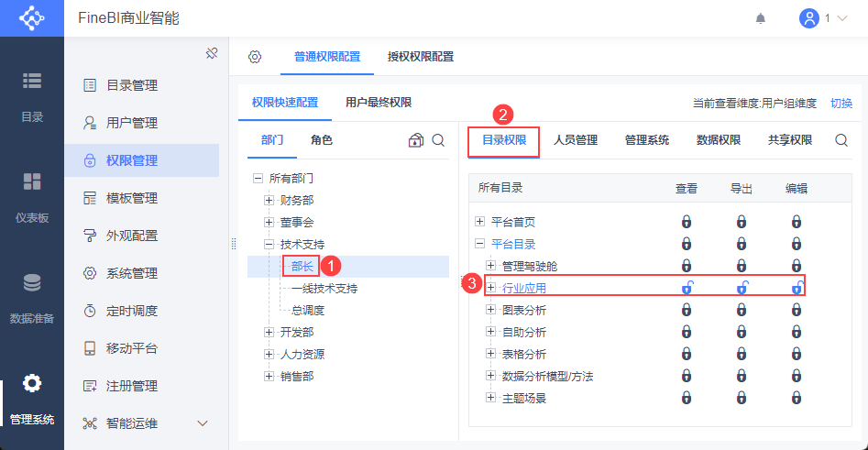
Task: Toggle the 编辑 lock for 图表分析
Action: (x=797, y=310)
